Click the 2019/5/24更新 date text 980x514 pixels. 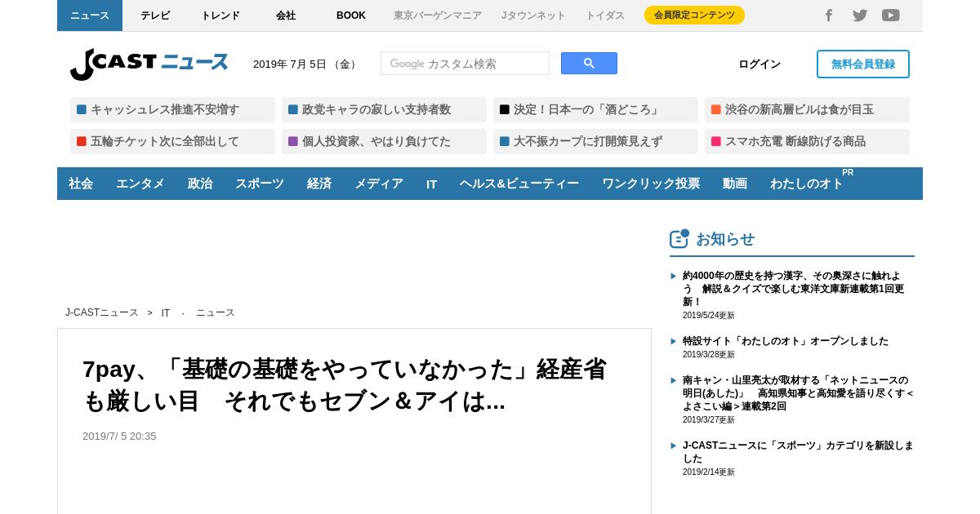point(709,315)
